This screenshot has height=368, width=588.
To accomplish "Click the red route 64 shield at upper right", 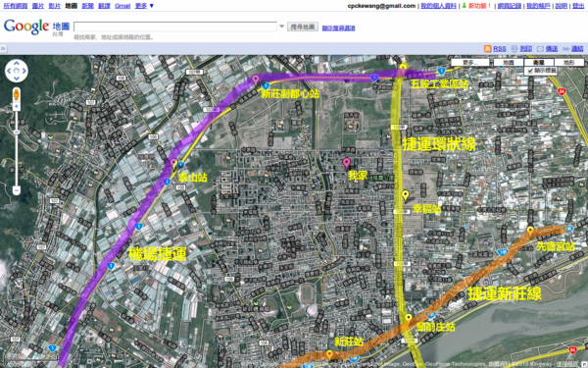I will point(562,91).
